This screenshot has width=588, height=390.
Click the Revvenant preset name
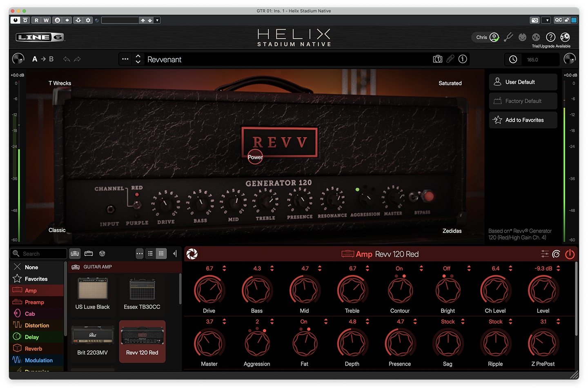point(164,60)
